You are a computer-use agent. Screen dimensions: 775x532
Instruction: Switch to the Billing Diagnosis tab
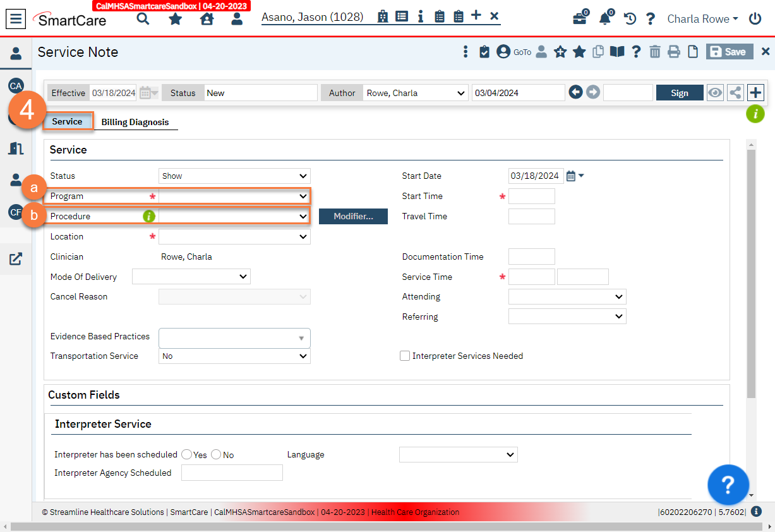click(135, 122)
